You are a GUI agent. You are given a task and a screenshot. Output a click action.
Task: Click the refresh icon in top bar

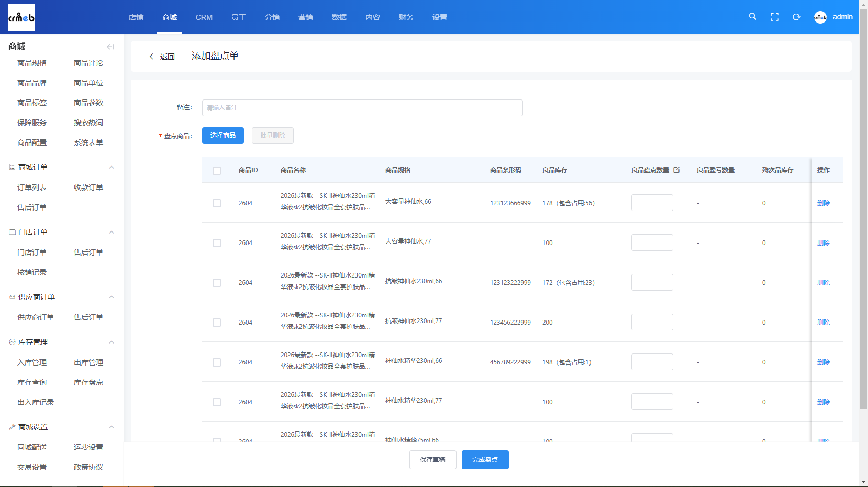point(797,17)
